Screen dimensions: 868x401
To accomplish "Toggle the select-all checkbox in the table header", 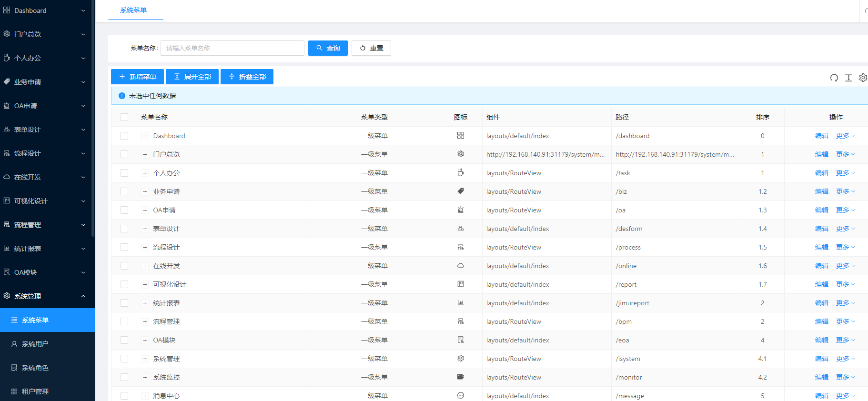I will (x=124, y=117).
